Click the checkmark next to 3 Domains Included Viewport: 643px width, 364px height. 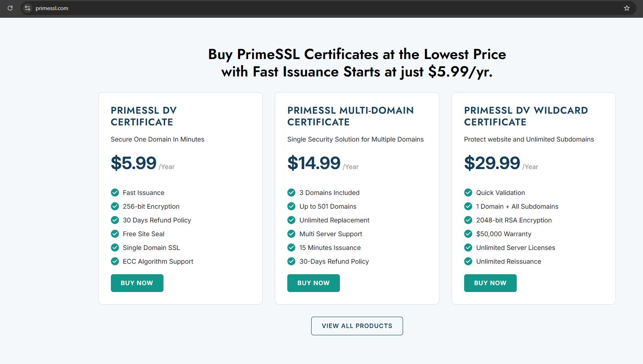pos(291,193)
